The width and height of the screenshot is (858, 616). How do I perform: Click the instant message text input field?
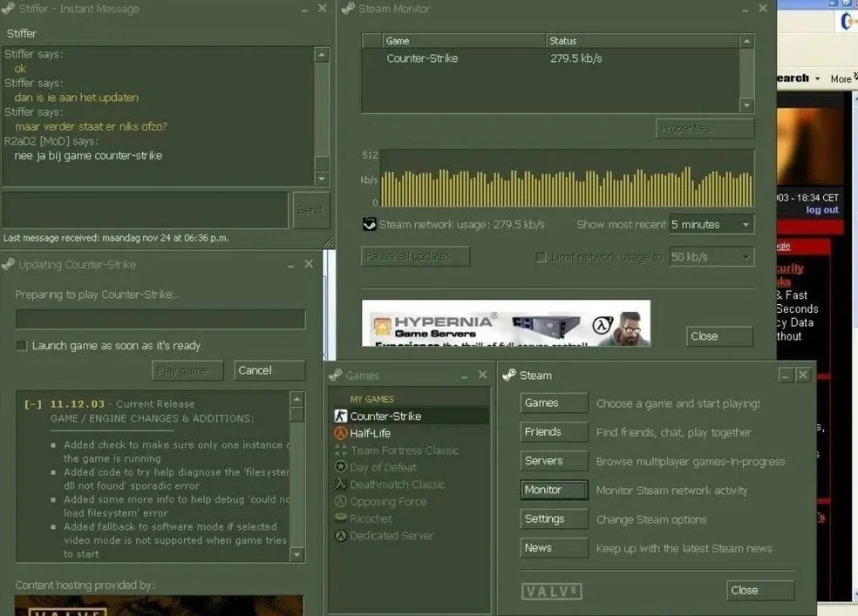[145, 210]
